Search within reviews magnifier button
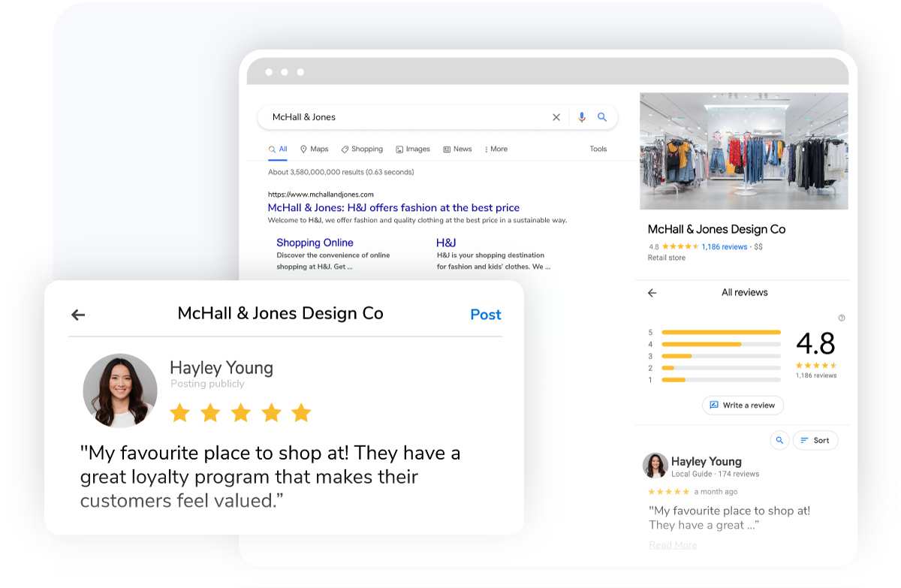 tap(779, 440)
